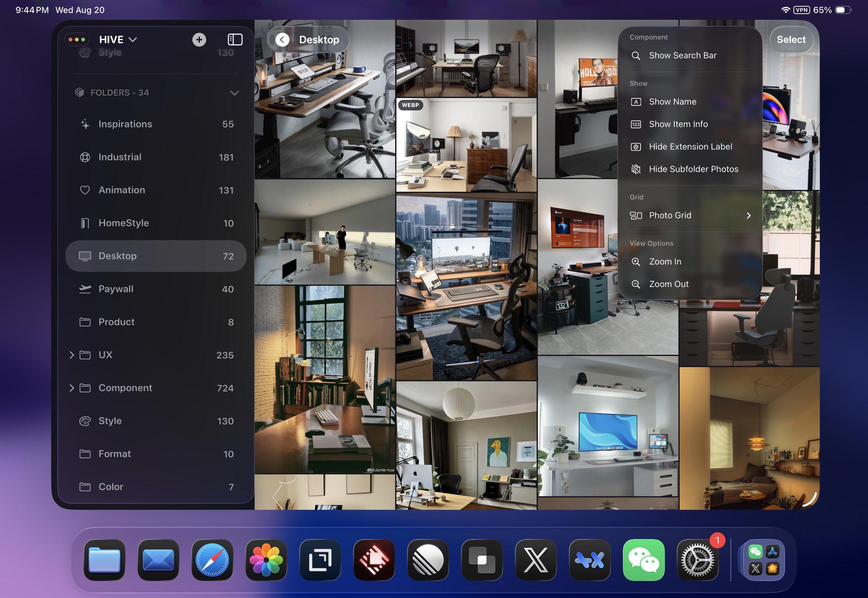Expand the Component folder chevron
Screen dimensions: 868x598
tap(72, 388)
